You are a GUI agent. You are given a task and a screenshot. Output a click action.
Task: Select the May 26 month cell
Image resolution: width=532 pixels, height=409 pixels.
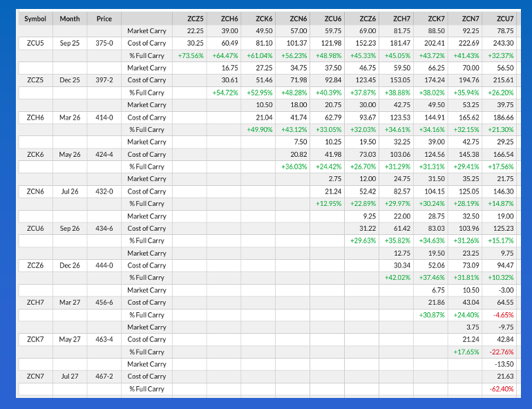(x=70, y=154)
